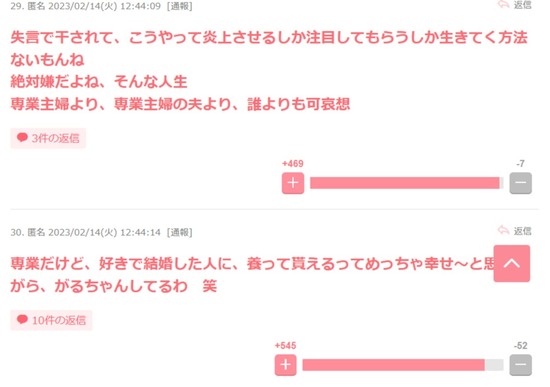The width and height of the screenshot is (550, 387).
Task: Expand the 3件の返信 replies
Action: [48, 138]
